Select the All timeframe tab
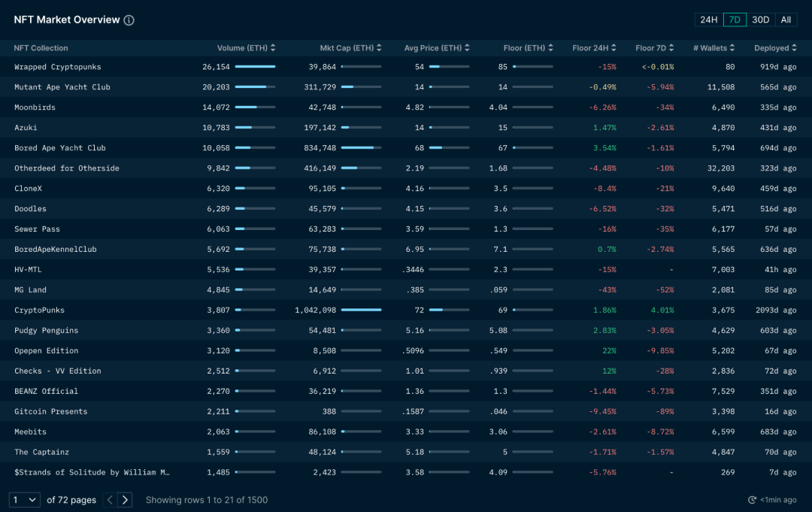The width and height of the screenshot is (812, 512). click(x=786, y=20)
